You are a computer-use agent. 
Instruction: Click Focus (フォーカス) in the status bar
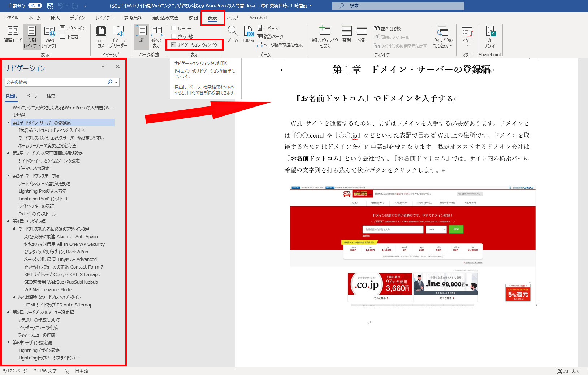click(568, 371)
